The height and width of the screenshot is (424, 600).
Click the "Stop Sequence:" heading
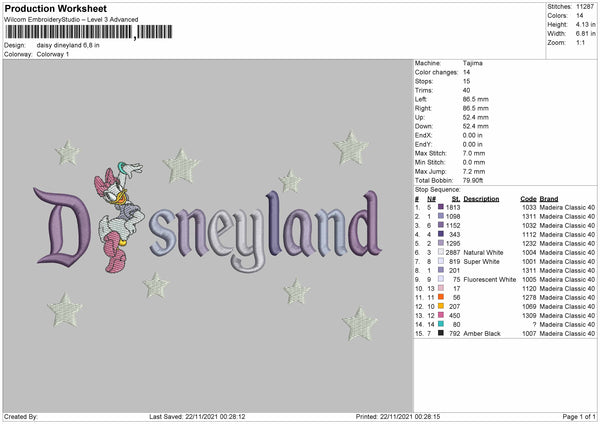[x=438, y=189]
